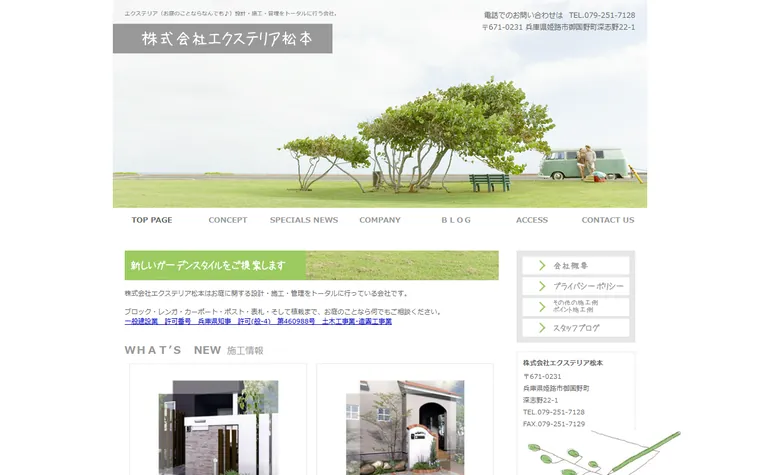Click the 株式会社エクステリア松本 logo banner

[223, 39]
